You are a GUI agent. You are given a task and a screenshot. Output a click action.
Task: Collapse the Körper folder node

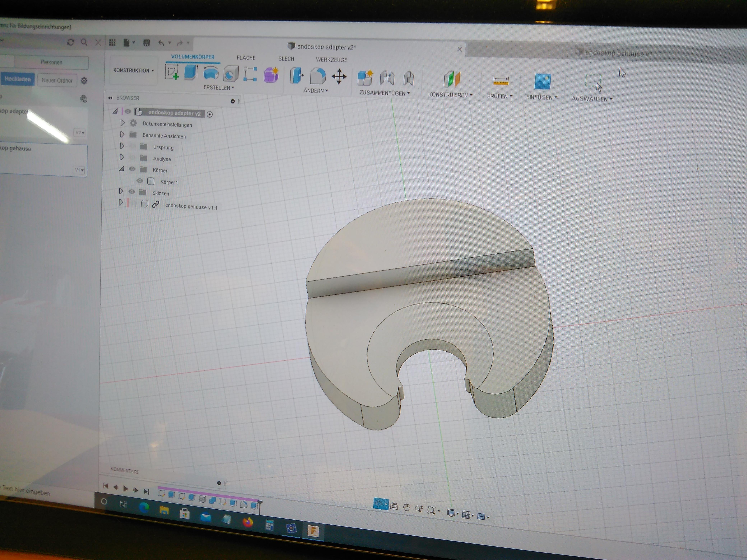tap(122, 168)
